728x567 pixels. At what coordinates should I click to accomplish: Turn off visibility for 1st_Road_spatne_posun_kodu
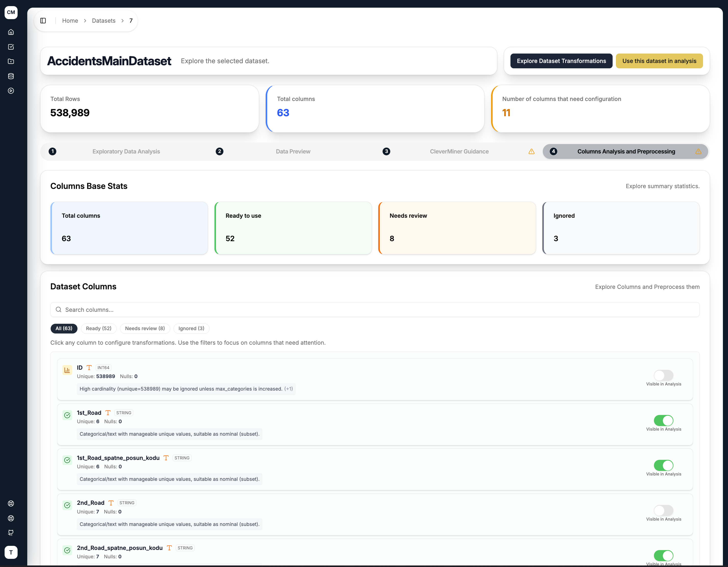[x=663, y=465]
